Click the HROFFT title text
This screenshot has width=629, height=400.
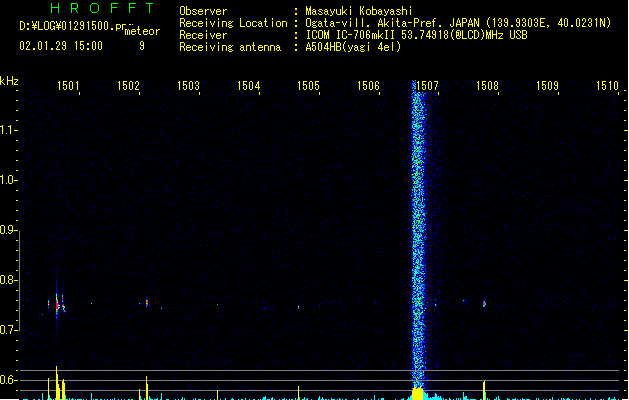(102, 8)
